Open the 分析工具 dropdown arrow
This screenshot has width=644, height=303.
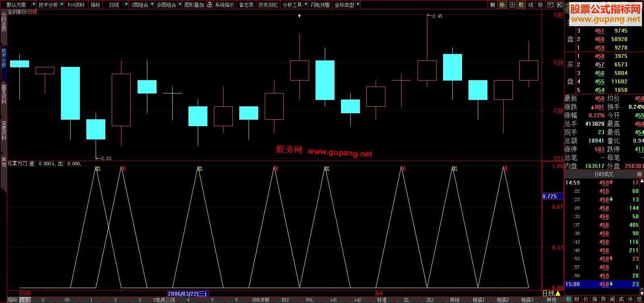pyautogui.click(x=305, y=5)
